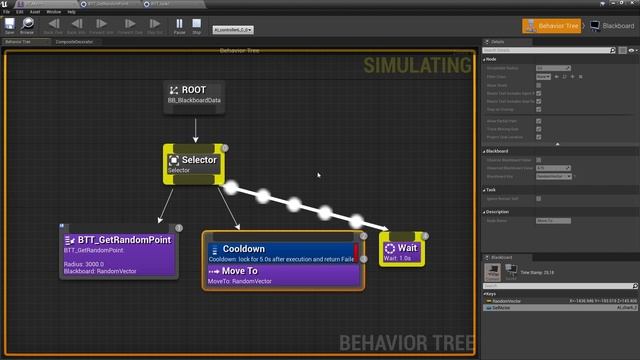Screen dimensions: 640x360
Task: Click the BTT_GetRandomPoint task icon
Action: coord(70,240)
